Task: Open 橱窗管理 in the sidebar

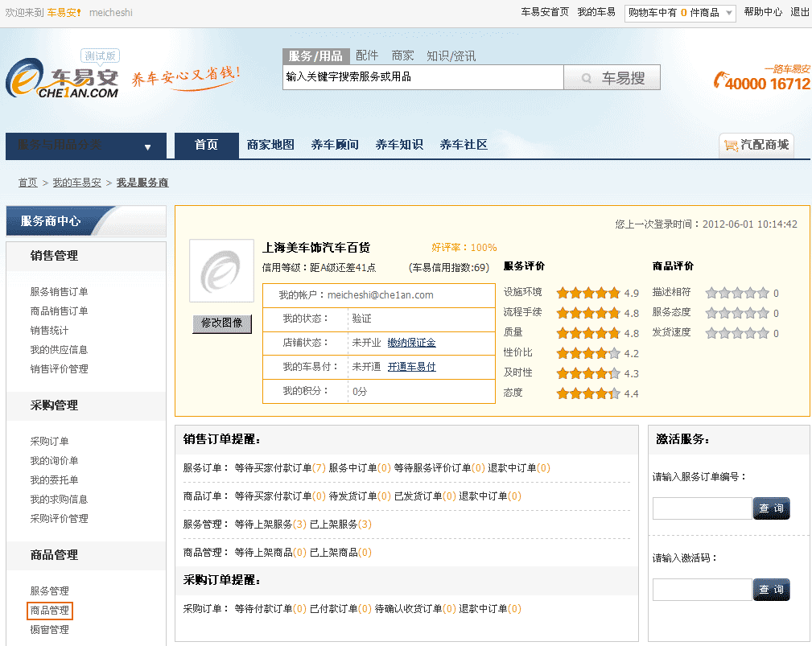Action: 49,630
